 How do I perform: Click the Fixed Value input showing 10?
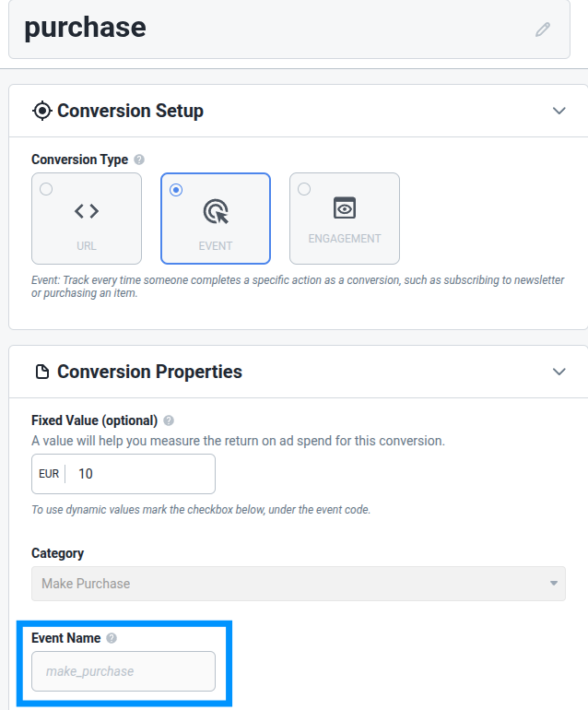[143, 474]
